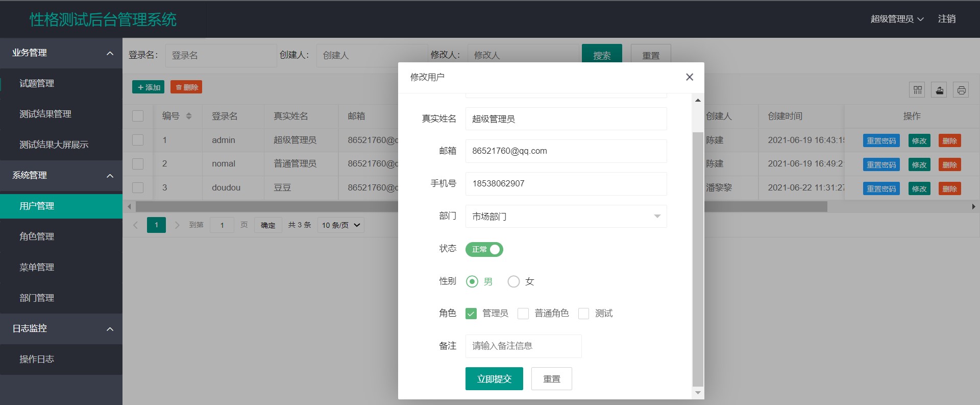Open the 部门 dropdown showing 市场部门
Screen dimensions: 980x405
[x=566, y=217]
